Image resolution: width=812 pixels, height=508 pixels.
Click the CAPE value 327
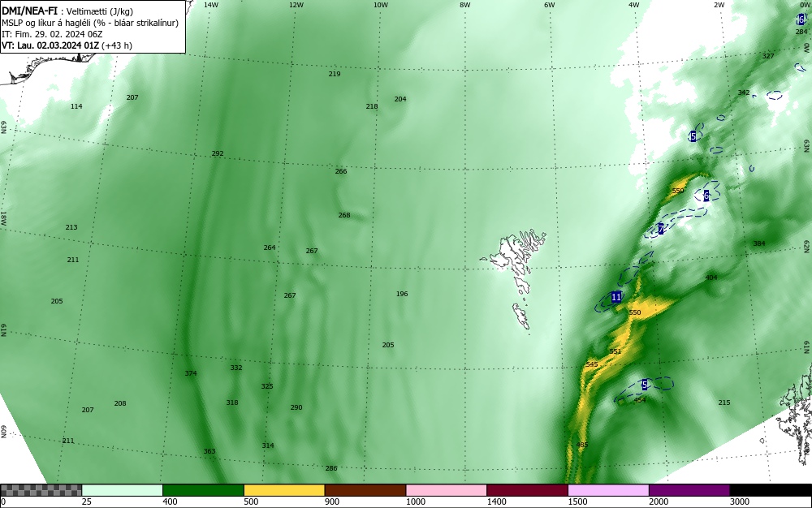tap(768, 56)
